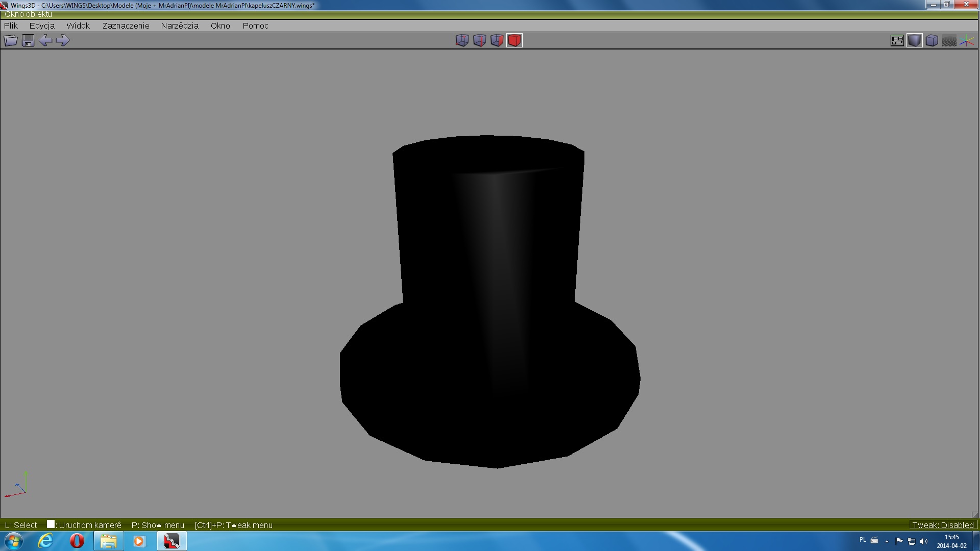The height and width of the screenshot is (551, 980).
Task: Click the Open file folder icon
Action: tap(11, 40)
